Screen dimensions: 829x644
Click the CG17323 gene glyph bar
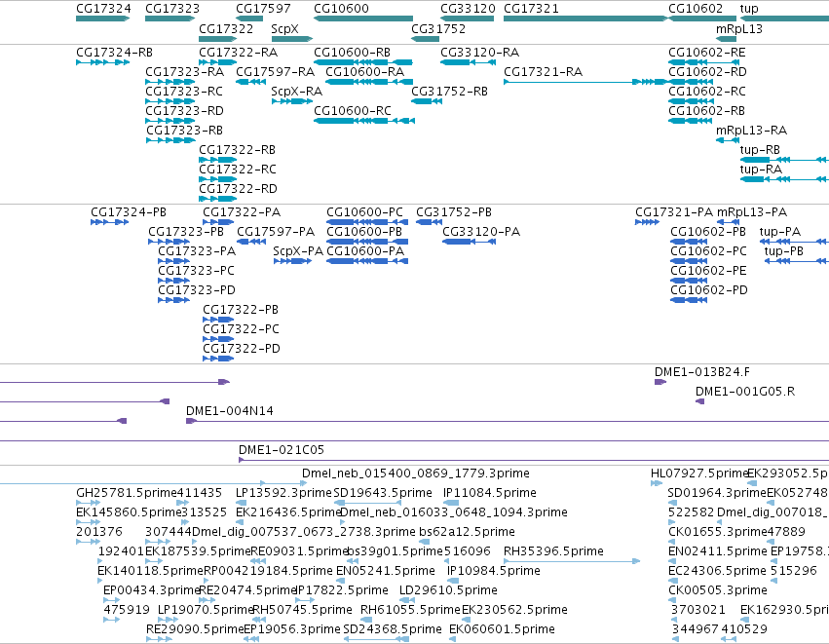[170, 19]
